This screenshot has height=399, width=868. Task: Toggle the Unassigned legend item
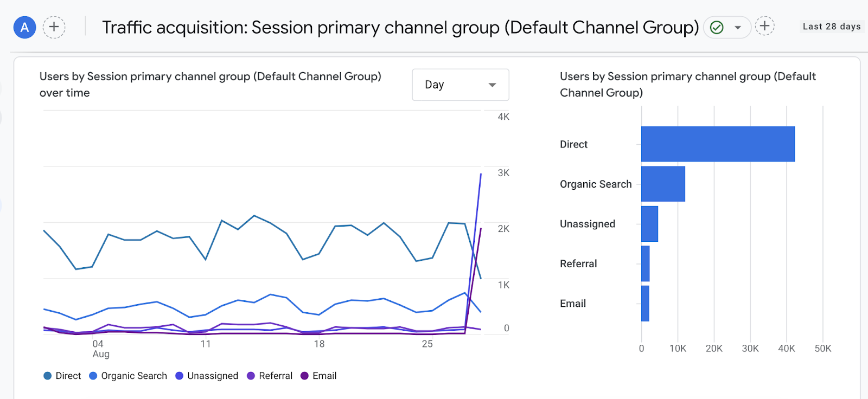(207, 376)
